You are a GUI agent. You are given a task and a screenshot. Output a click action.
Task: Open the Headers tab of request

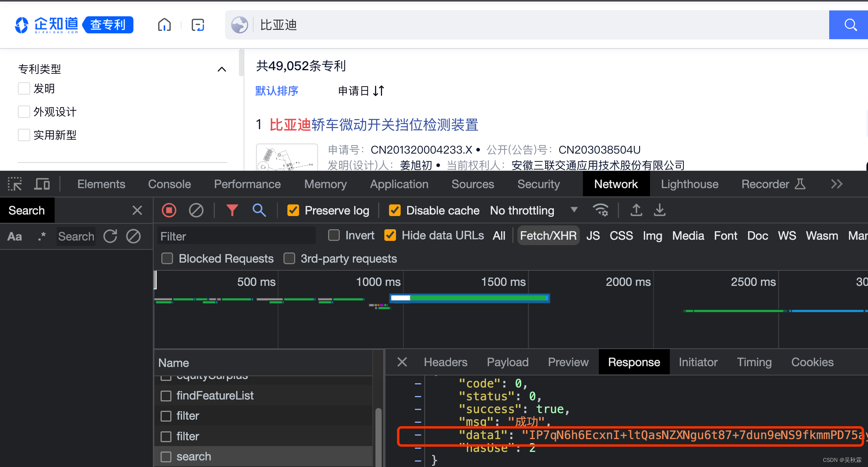click(445, 362)
